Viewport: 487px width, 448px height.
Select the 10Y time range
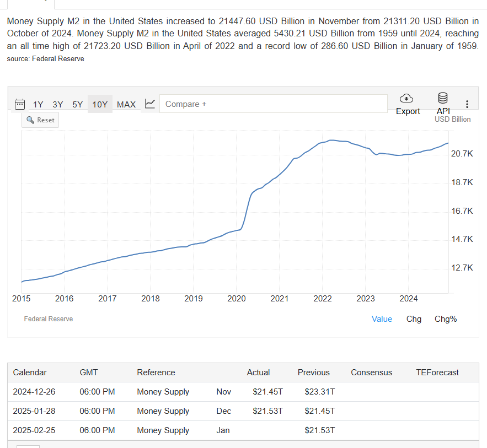click(x=100, y=104)
